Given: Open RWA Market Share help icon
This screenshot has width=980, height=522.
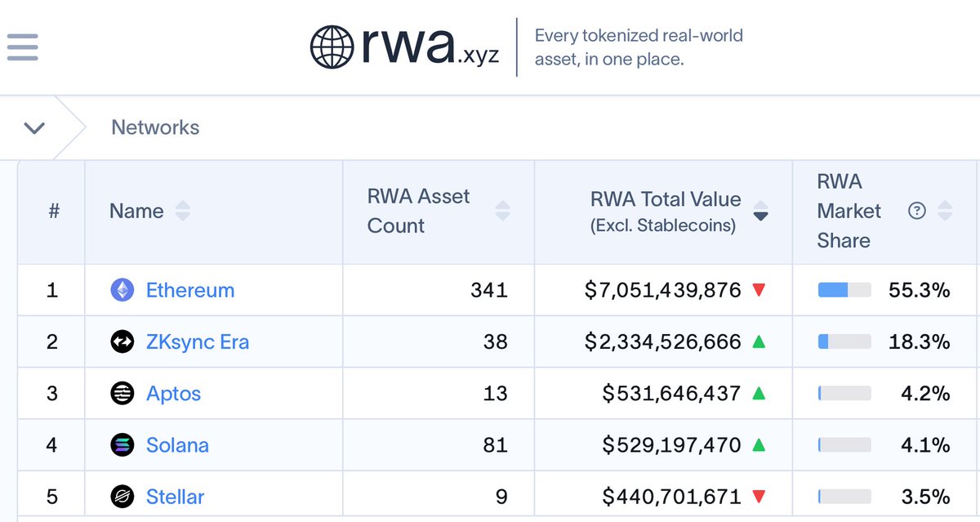Looking at the screenshot, I should click(x=917, y=211).
